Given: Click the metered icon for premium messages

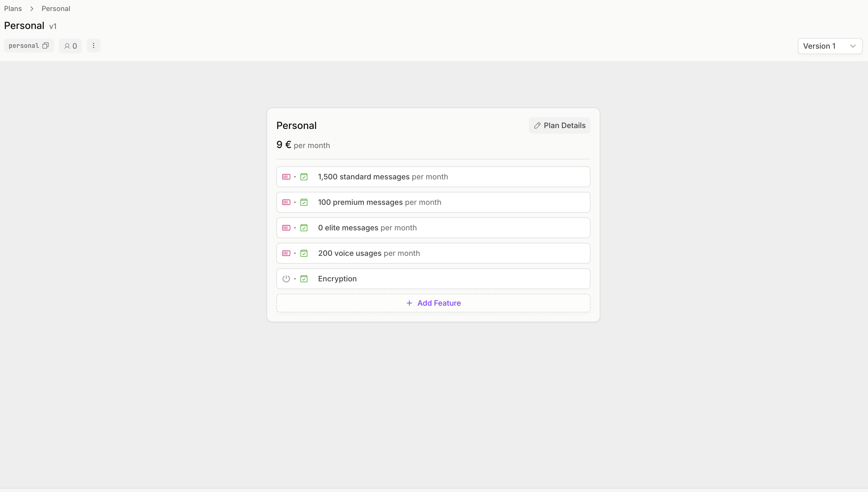Looking at the screenshot, I should (x=286, y=203).
